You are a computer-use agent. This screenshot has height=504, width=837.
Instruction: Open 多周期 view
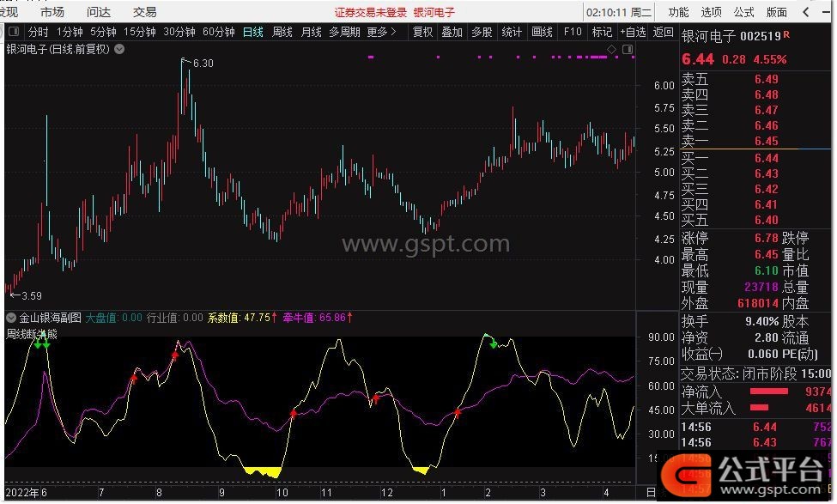click(x=344, y=32)
